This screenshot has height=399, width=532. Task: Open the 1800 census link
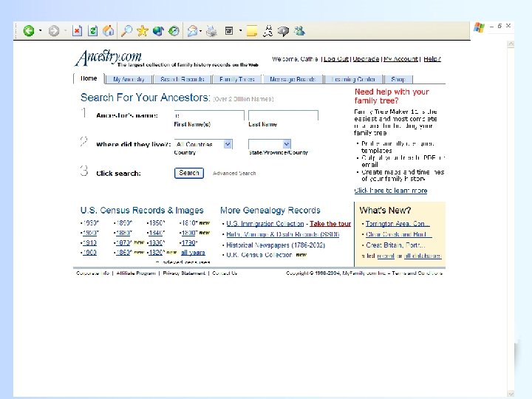189,233
